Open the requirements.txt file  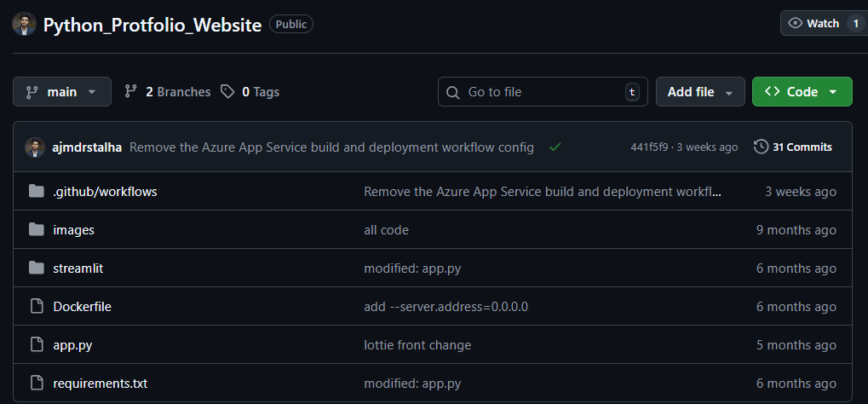(101, 384)
